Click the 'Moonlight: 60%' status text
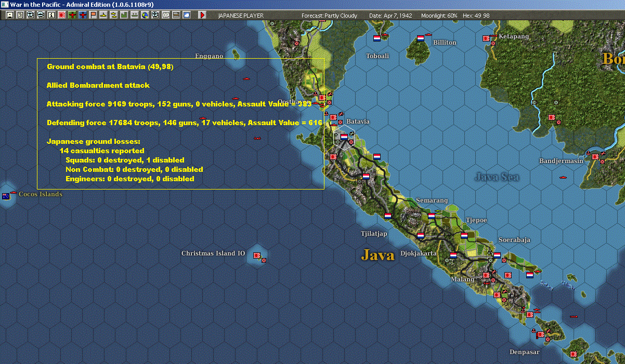This screenshot has height=364, width=625. 439,16
